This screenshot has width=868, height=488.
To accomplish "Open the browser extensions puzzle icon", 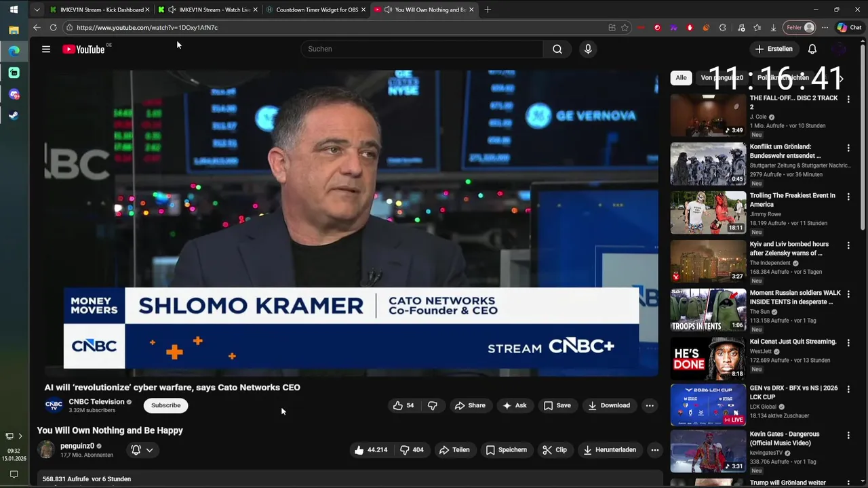I will [722, 28].
